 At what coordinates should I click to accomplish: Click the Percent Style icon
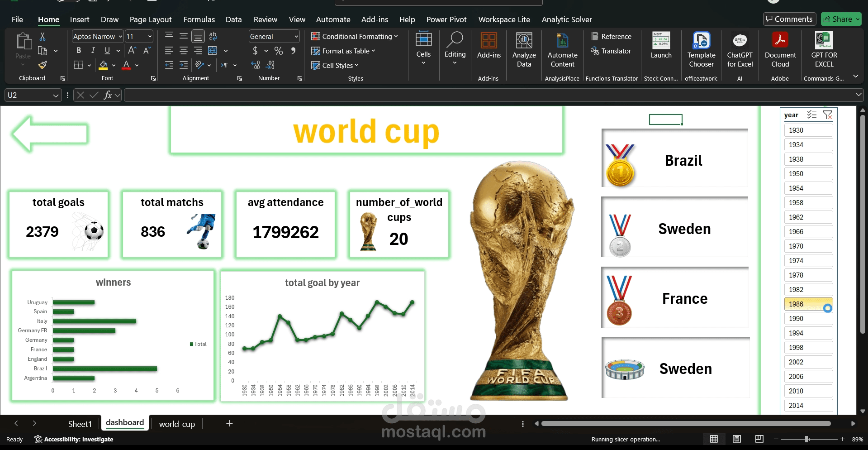pos(279,51)
